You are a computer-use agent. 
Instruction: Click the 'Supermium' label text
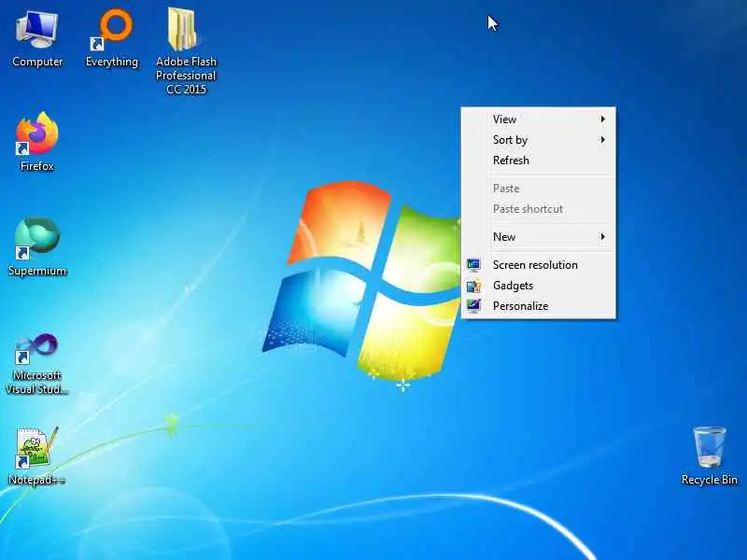tap(37, 271)
